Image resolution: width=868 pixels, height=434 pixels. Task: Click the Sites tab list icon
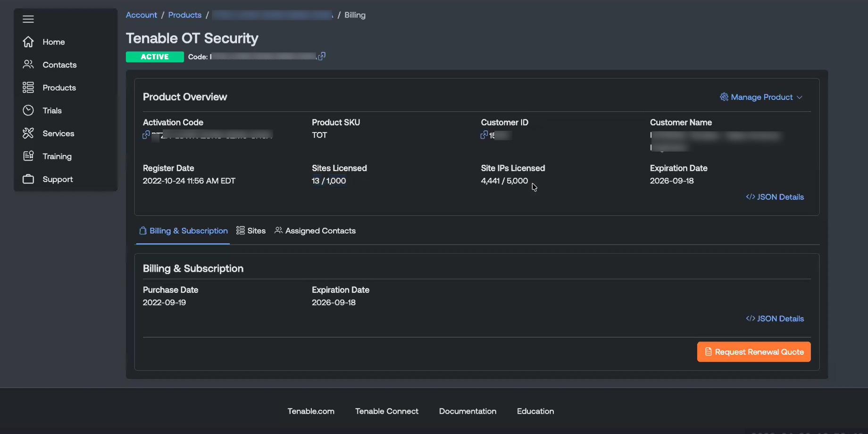pos(241,230)
